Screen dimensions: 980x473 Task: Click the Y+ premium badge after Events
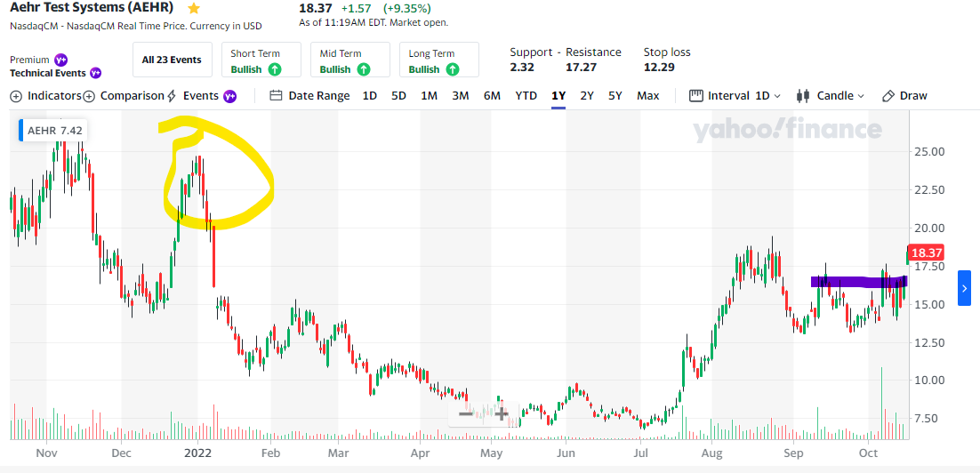click(230, 96)
